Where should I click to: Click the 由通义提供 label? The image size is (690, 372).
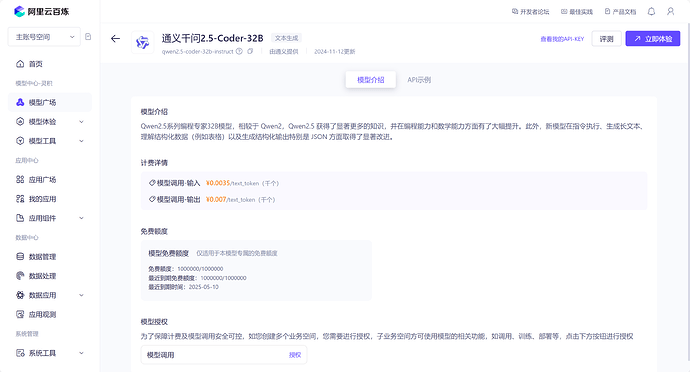tap(284, 52)
